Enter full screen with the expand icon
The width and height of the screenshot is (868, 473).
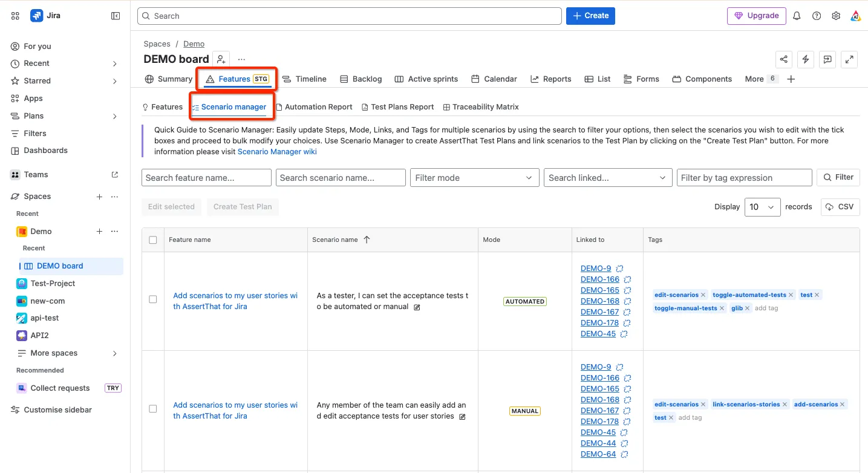pyautogui.click(x=850, y=59)
